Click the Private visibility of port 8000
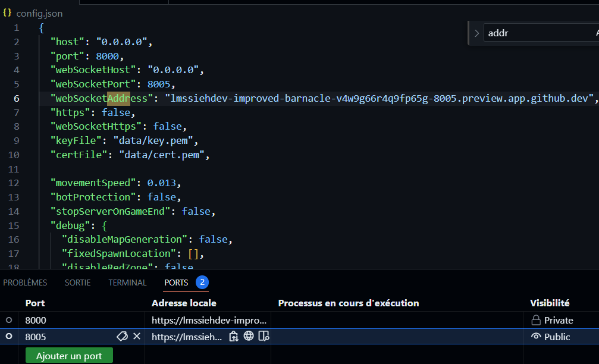The image size is (599, 364). point(552,320)
